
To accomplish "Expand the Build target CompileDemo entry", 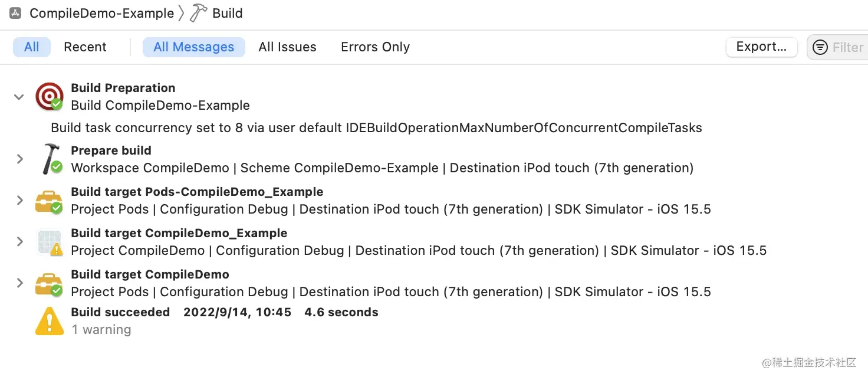I will [x=18, y=283].
